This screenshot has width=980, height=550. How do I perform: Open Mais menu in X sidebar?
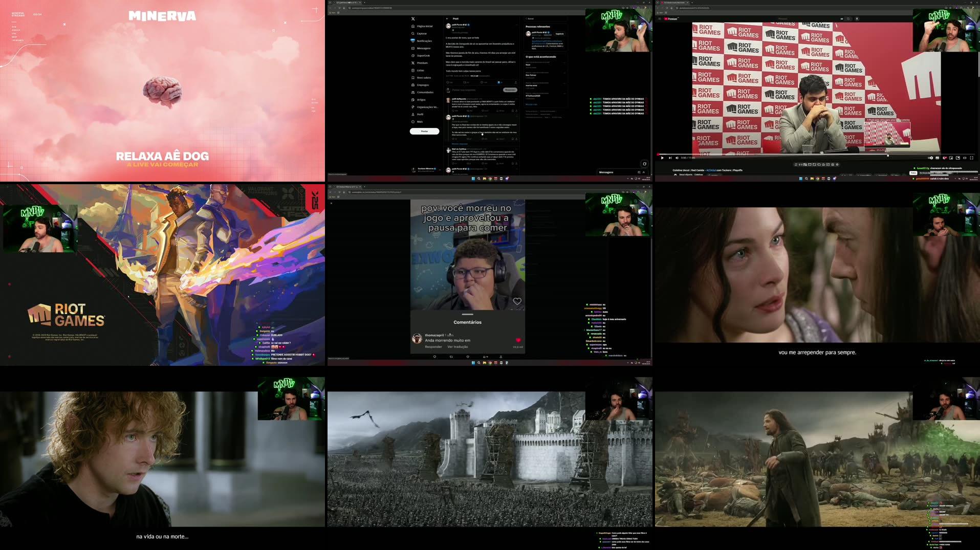point(417,122)
